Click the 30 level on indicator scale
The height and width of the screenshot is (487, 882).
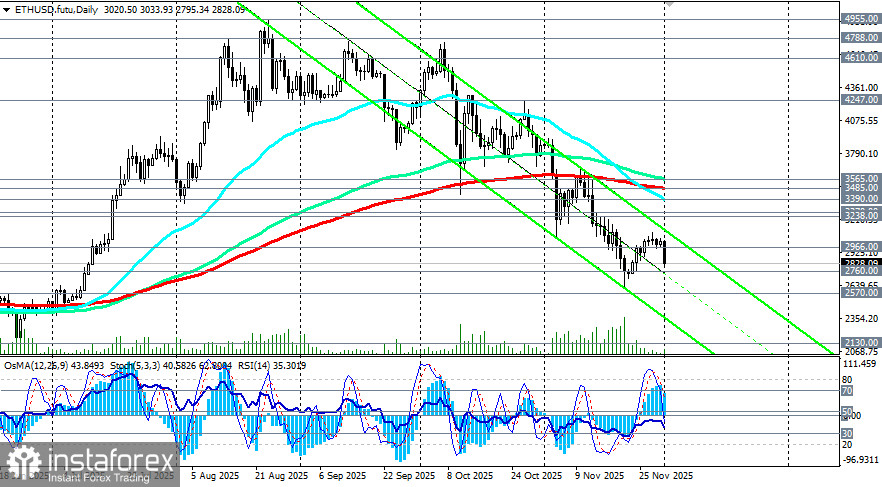click(x=847, y=434)
